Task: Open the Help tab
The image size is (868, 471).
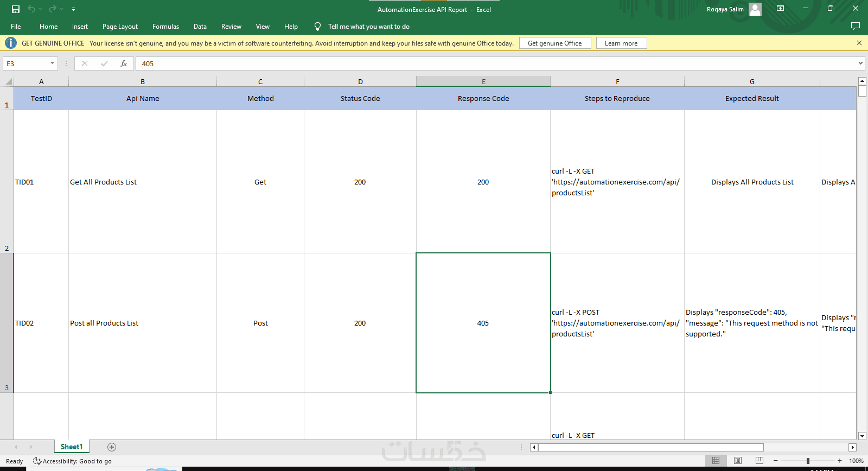Action: [x=291, y=27]
